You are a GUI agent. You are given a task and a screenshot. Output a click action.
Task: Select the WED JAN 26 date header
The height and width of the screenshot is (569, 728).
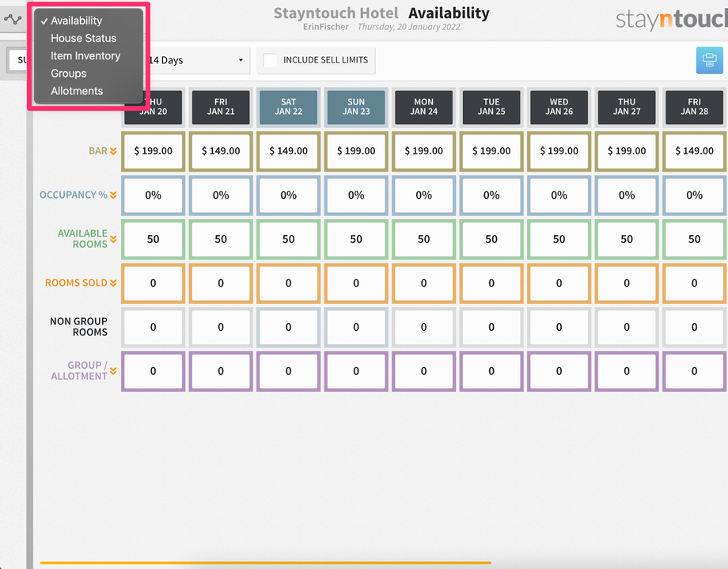[559, 107]
